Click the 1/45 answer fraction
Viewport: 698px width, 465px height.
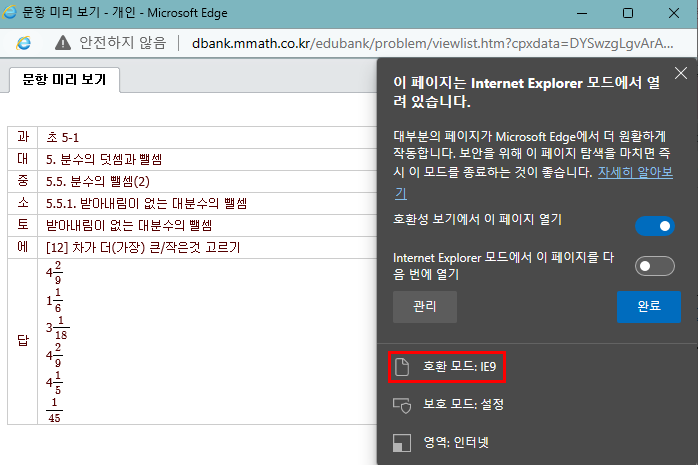54,410
